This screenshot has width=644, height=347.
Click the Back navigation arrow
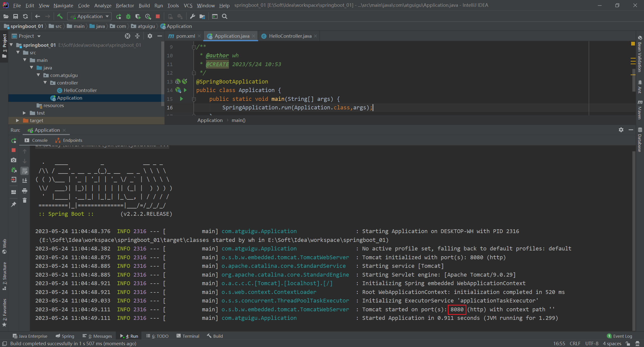coord(37,17)
